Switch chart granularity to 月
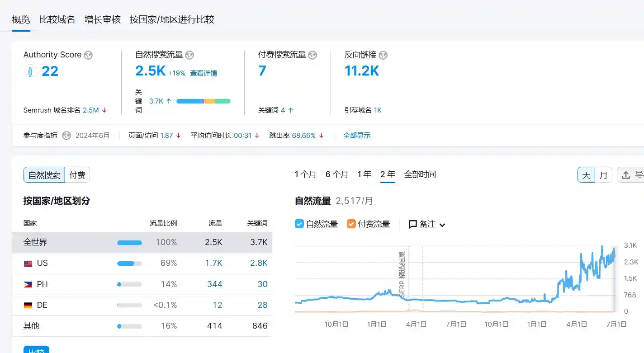This screenshot has width=644, height=353. click(x=603, y=175)
